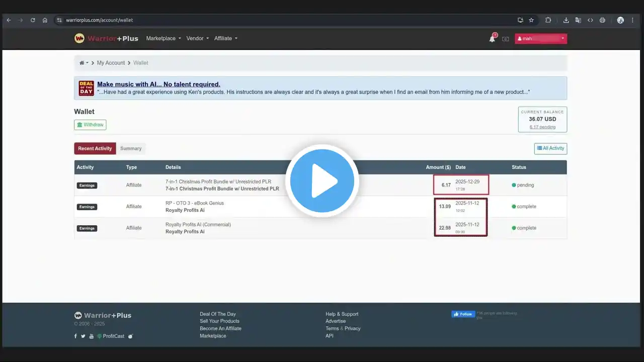Switch to the Summary tab
Image resolution: width=644 pixels, height=362 pixels.
(x=131, y=148)
